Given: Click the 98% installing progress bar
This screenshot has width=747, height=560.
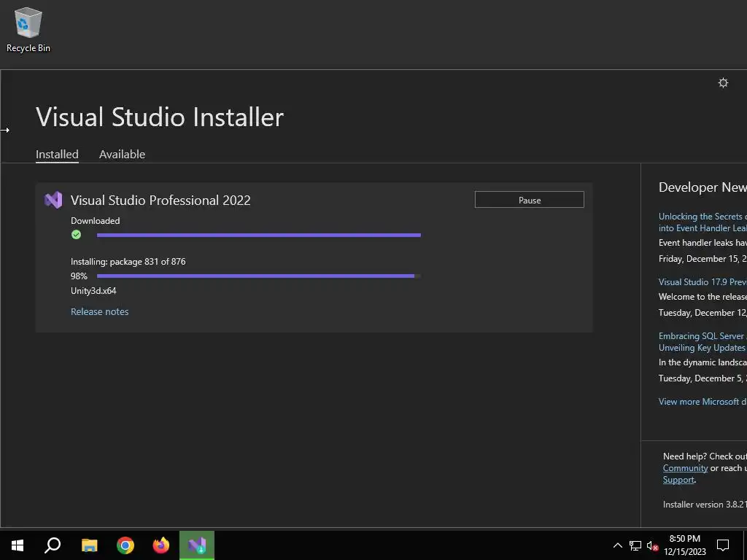Looking at the screenshot, I should (x=259, y=276).
